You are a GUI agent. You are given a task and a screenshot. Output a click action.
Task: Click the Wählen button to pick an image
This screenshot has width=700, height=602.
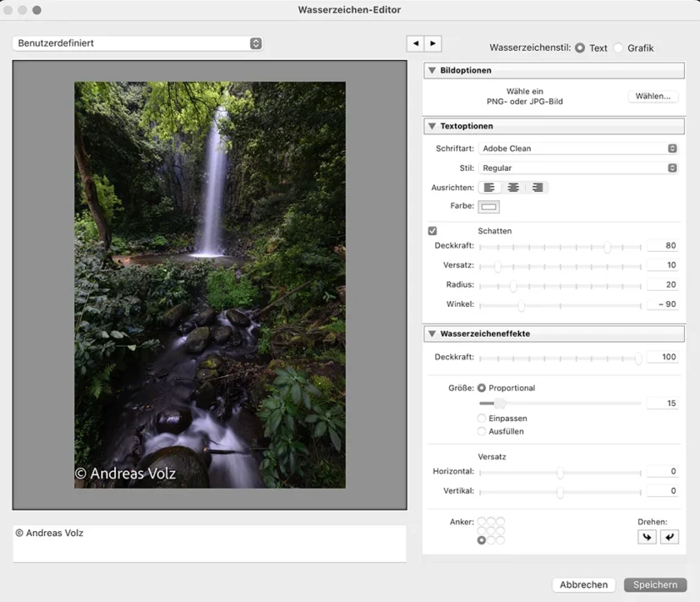[x=652, y=96]
